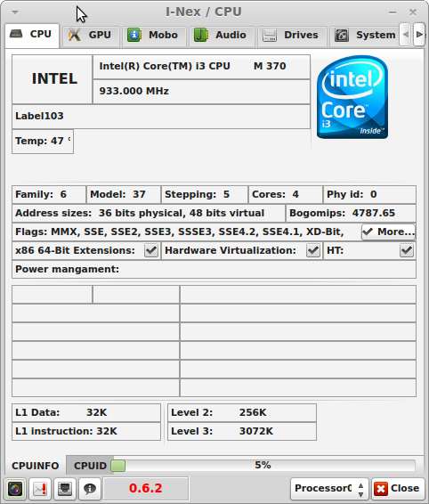Click the Intel Core i3 logo
Viewport: 429px width, 504px height.
tap(352, 97)
